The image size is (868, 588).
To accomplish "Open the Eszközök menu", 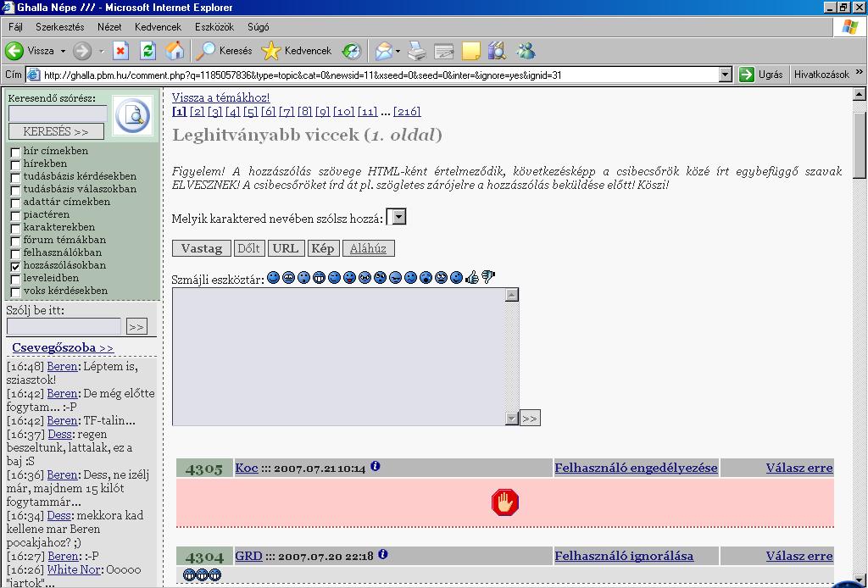I will click(x=214, y=27).
